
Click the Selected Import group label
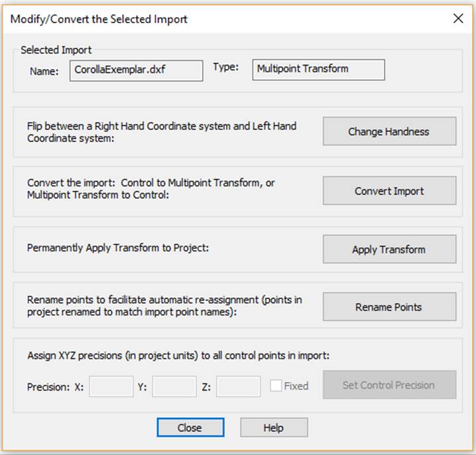point(56,50)
